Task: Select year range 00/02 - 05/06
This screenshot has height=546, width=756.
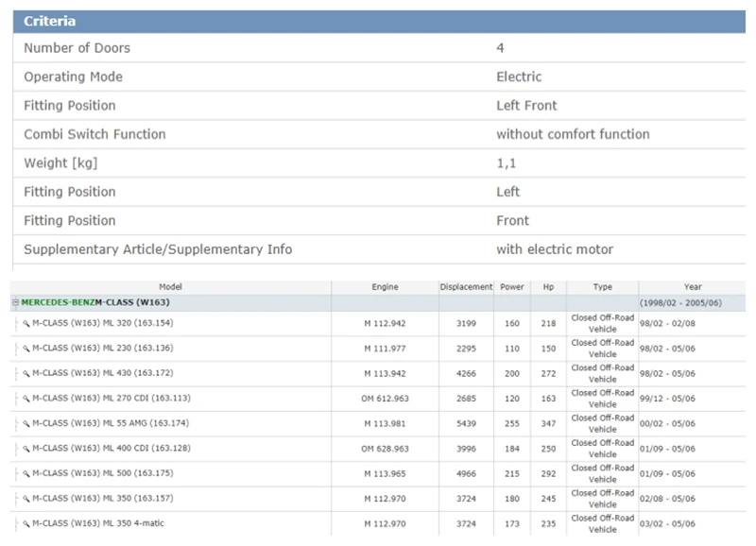Action: 667,423
